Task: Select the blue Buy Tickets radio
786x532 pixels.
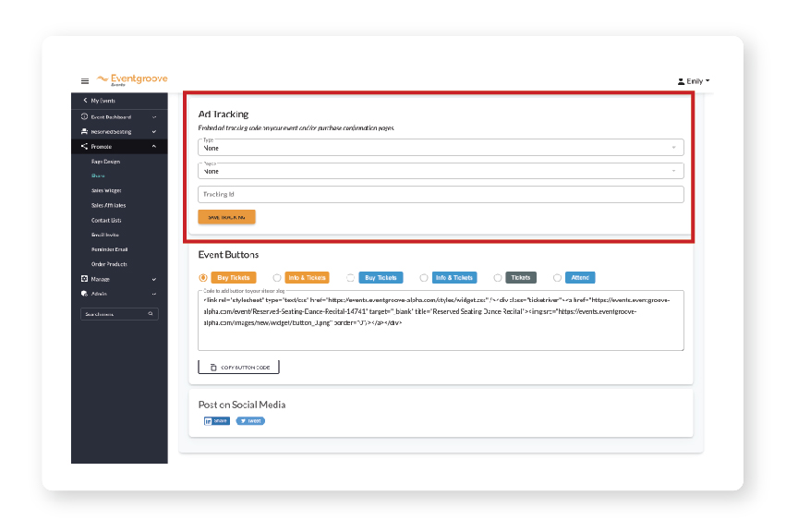Action: pos(350,278)
